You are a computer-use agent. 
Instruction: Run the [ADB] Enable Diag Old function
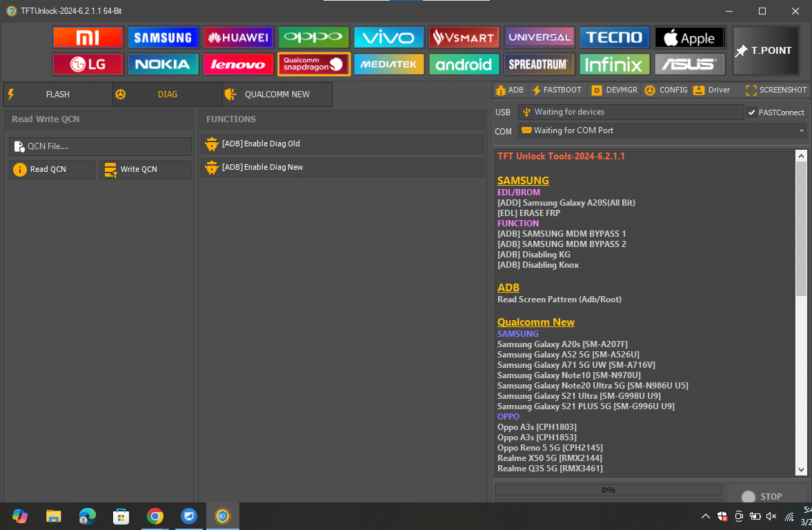point(342,144)
